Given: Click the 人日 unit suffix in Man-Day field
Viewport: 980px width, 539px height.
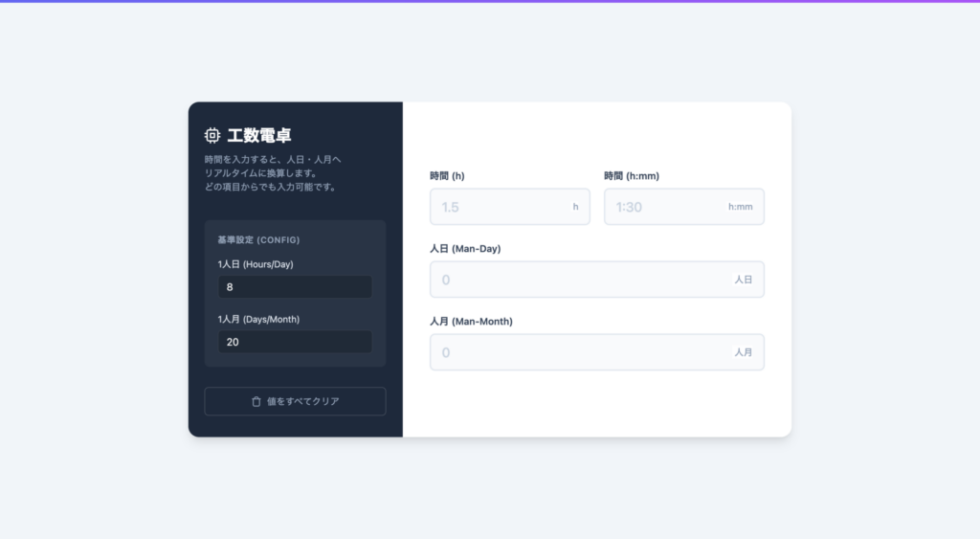Looking at the screenshot, I should point(744,280).
